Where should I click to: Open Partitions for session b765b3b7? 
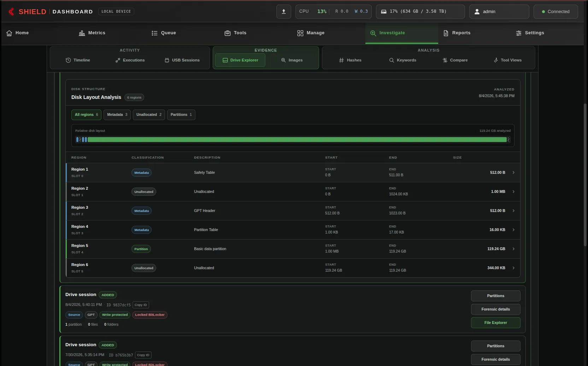click(x=495, y=346)
